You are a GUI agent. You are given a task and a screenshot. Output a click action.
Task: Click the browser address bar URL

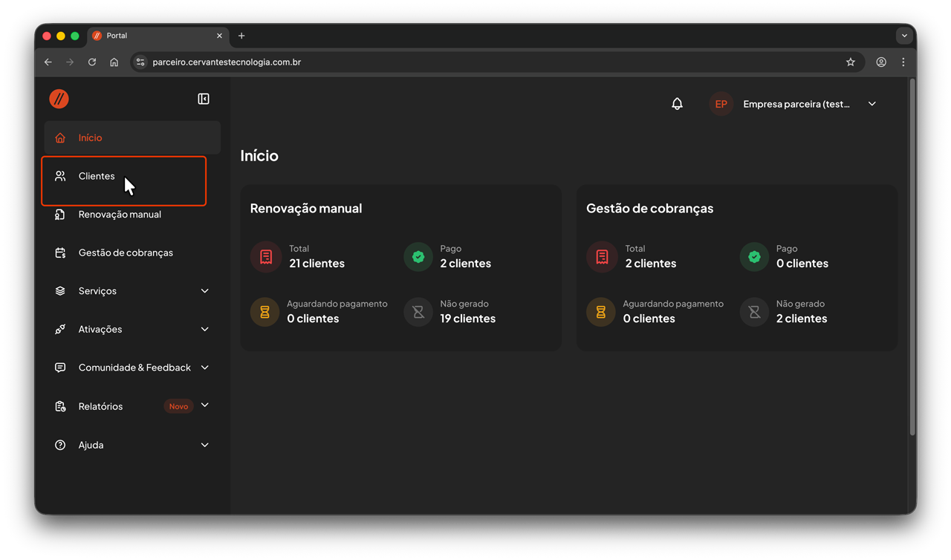227,62
